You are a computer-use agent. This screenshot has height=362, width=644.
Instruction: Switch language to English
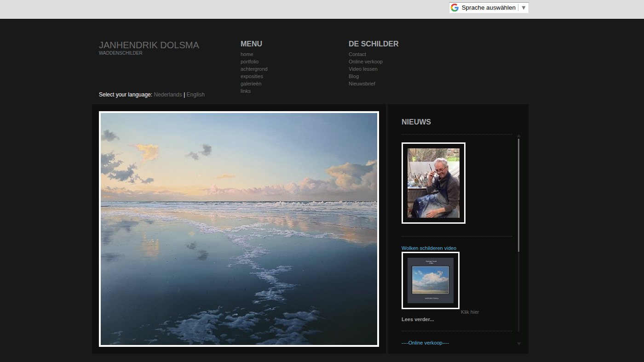click(195, 95)
